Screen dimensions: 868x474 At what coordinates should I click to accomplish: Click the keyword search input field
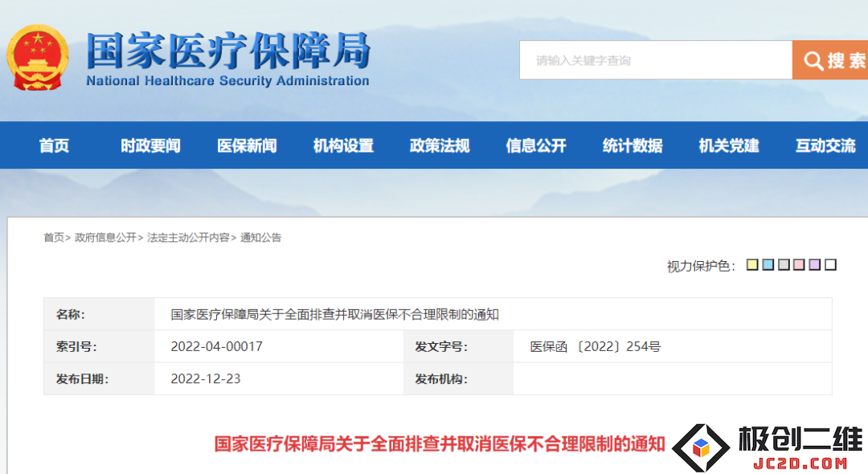click(x=656, y=59)
